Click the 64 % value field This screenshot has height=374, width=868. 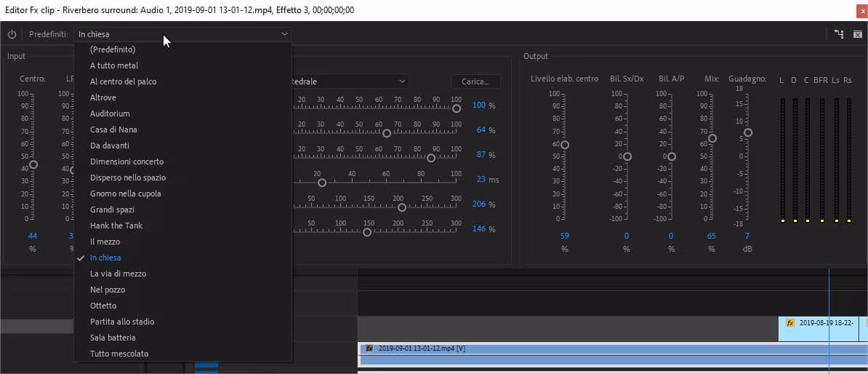pos(481,130)
